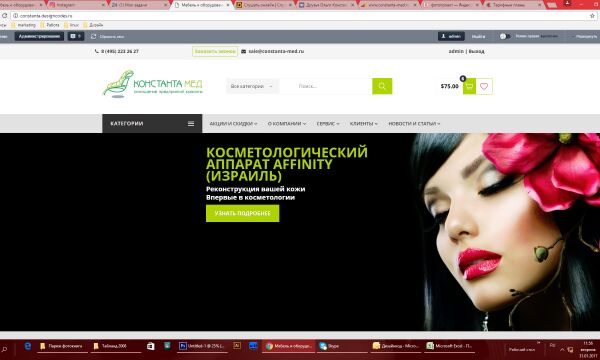
Task: Switch to the Друзья Ольги browser tab
Action: (x=326, y=5)
